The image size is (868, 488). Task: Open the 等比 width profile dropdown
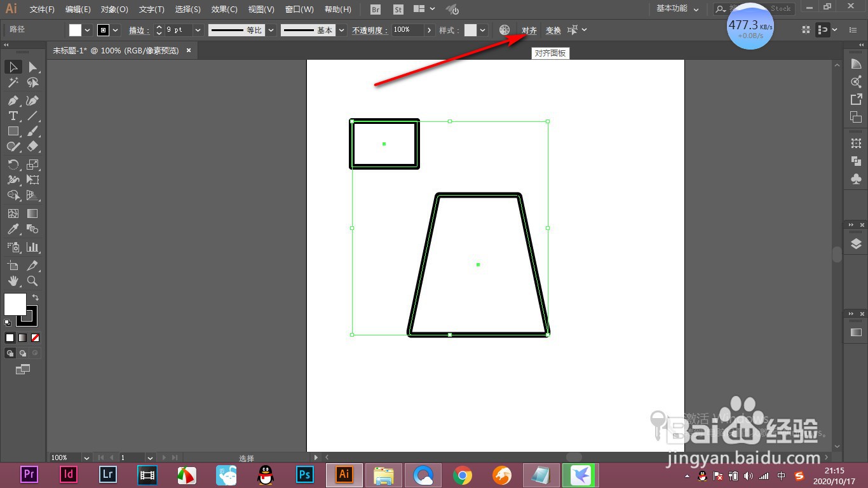[x=271, y=30]
